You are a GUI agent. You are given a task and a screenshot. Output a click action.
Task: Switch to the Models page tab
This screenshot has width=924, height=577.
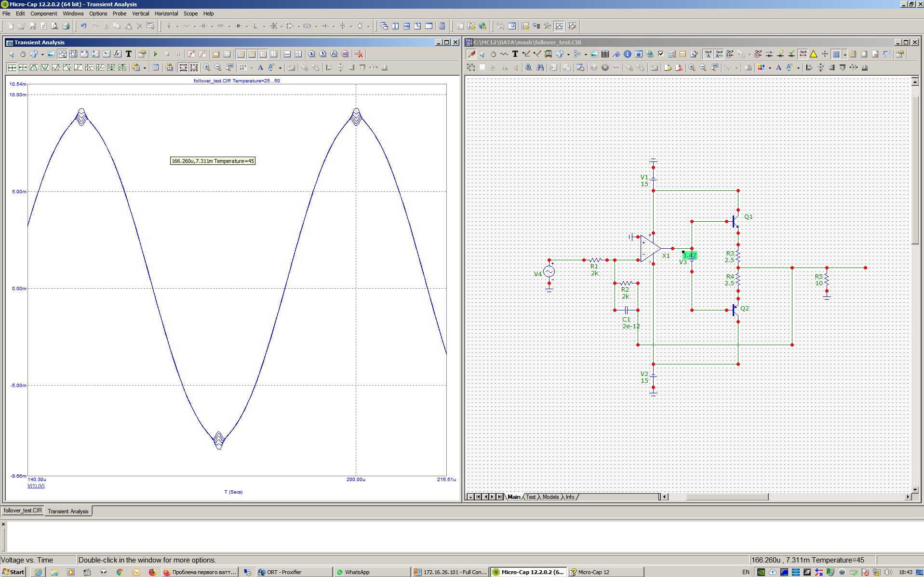(x=550, y=497)
